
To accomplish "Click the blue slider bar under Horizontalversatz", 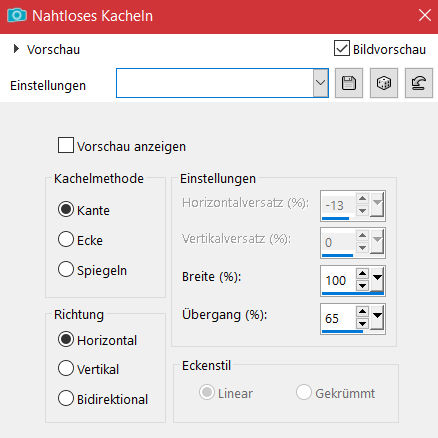I will click(335, 219).
